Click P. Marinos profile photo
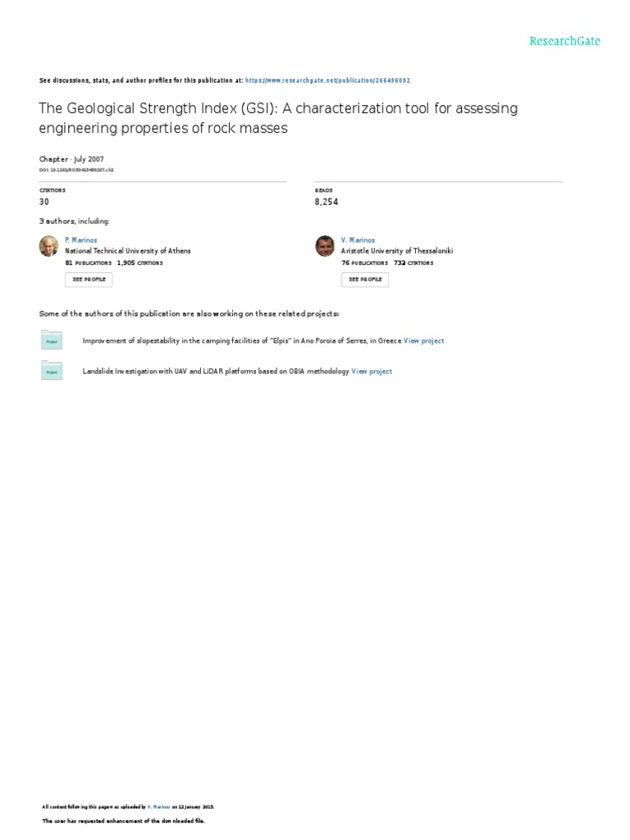 (50, 245)
